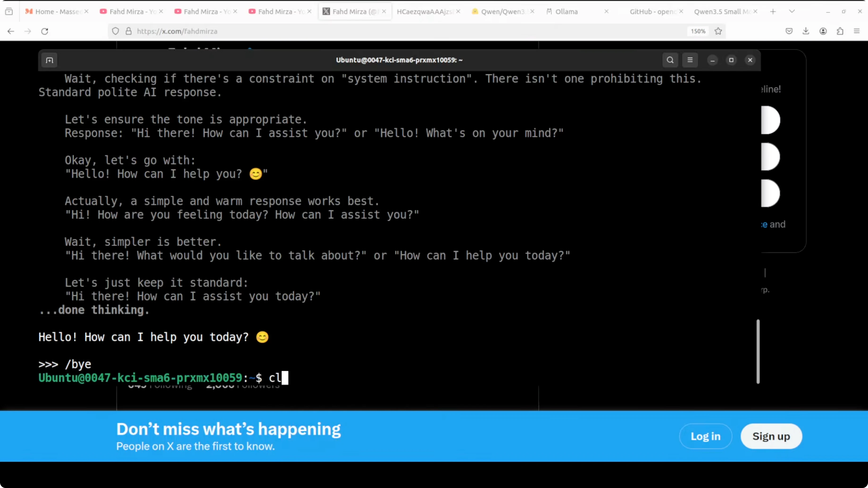The height and width of the screenshot is (488, 868).
Task: Click the 150% zoom level indicator
Action: coord(698,31)
